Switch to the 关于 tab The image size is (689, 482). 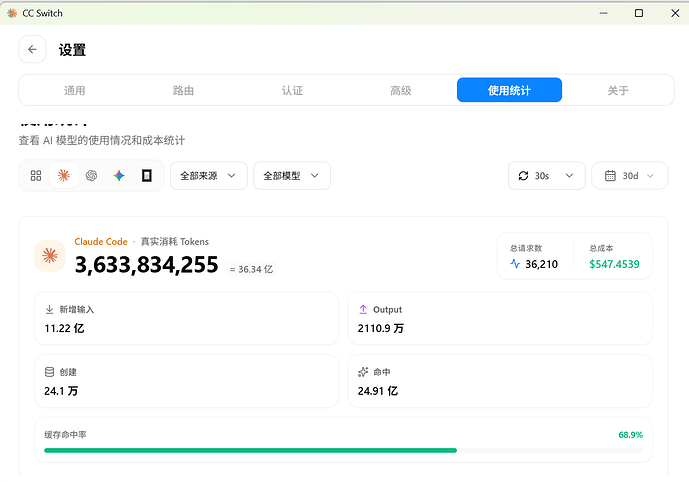[x=618, y=90]
